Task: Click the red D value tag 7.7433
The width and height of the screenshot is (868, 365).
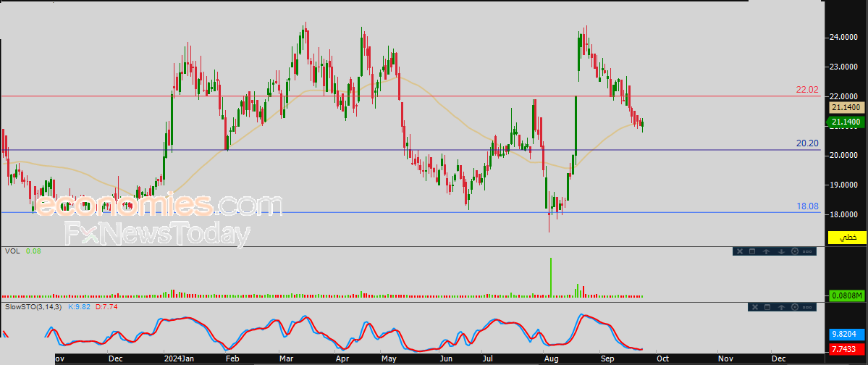Action: pyautogui.click(x=847, y=350)
